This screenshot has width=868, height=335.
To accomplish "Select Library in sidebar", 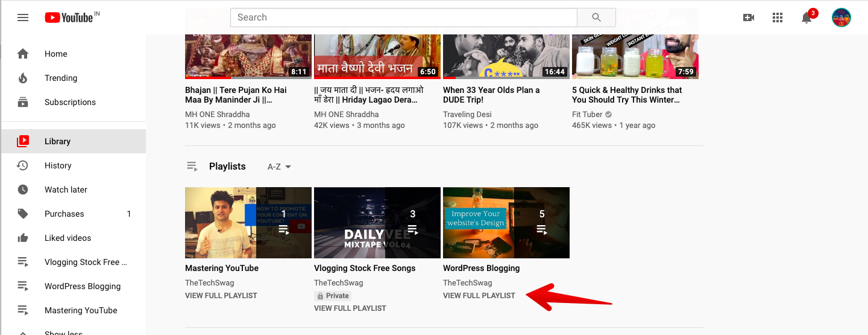I will coord(73,141).
